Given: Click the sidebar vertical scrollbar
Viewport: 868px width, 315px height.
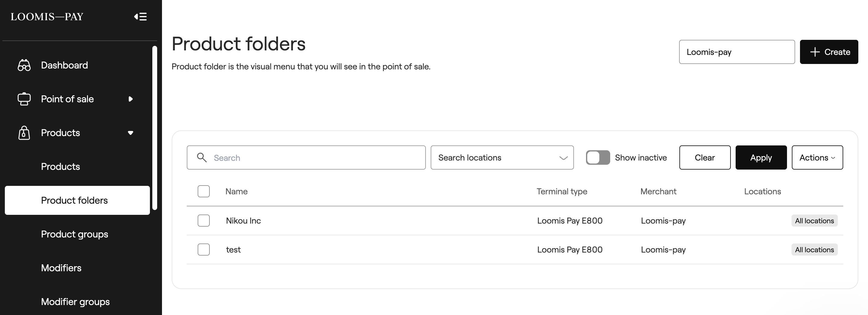Looking at the screenshot, I should (155, 128).
